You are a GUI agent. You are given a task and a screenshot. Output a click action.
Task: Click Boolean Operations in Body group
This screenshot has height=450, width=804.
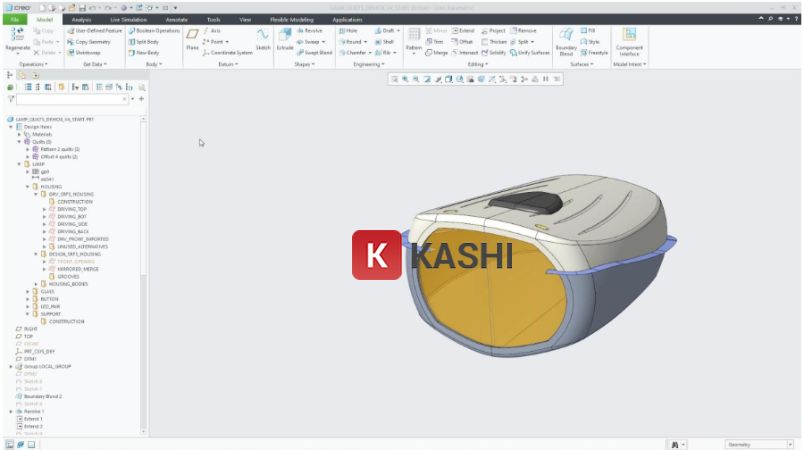pos(153,30)
